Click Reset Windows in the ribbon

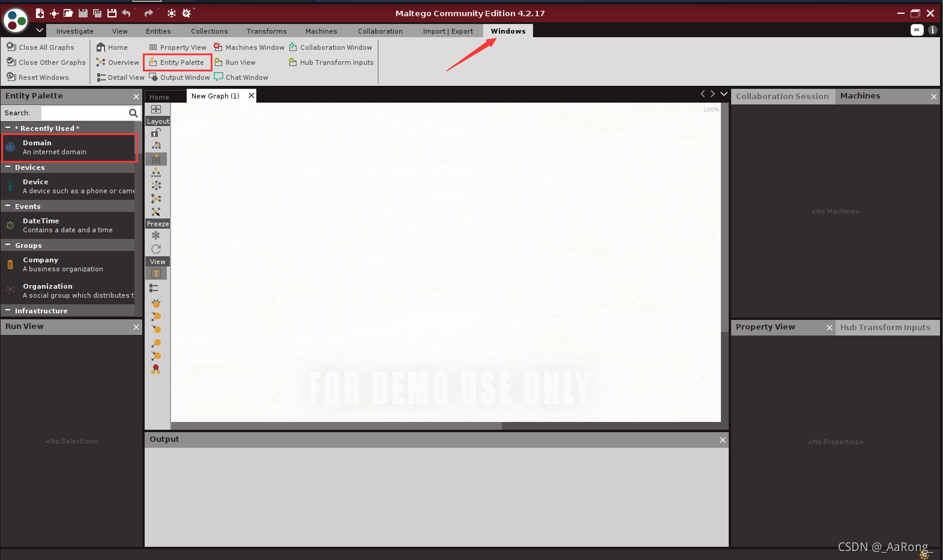(x=38, y=77)
